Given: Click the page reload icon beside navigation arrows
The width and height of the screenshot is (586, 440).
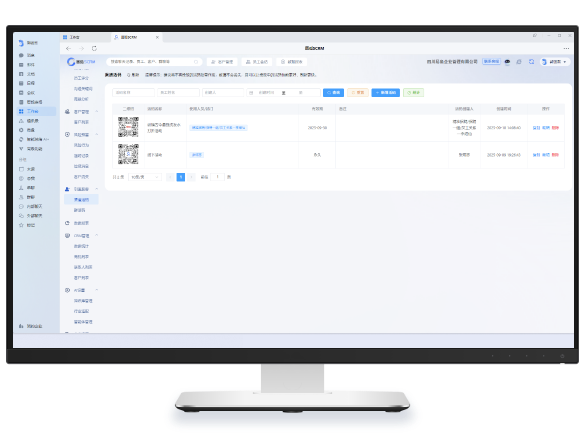Looking at the screenshot, I should tap(94, 49).
